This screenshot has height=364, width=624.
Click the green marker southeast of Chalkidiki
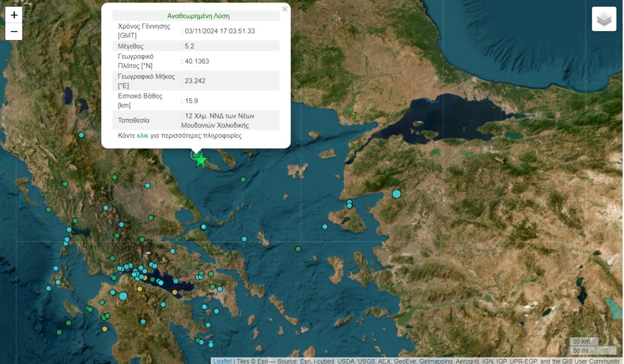point(243,179)
